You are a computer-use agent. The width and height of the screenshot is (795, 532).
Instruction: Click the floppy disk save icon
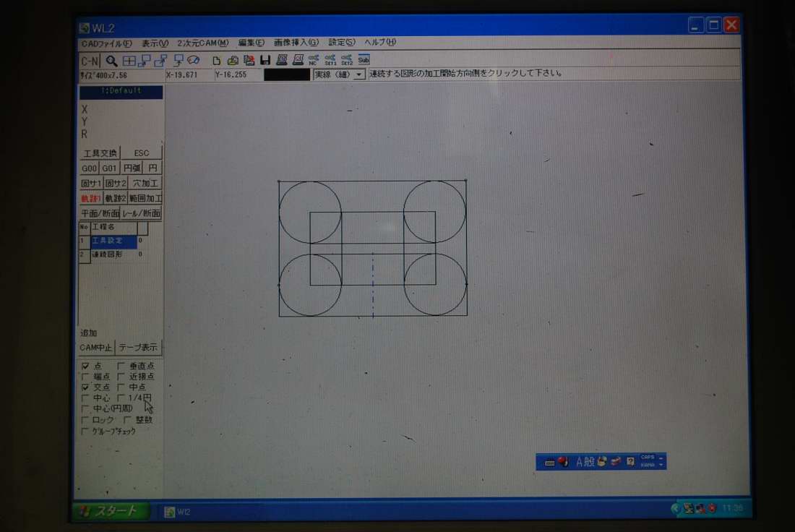pos(265,60)
